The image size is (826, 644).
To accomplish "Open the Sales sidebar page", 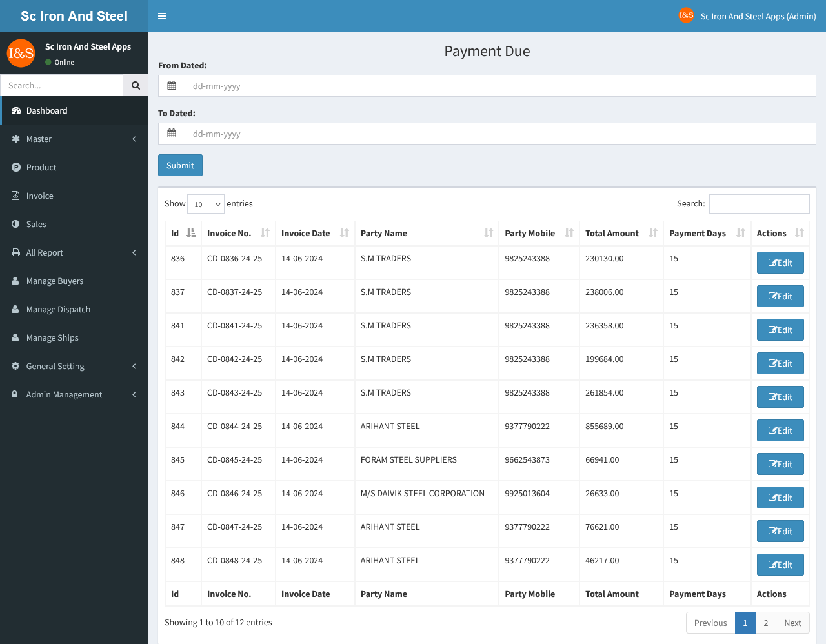I will (x=36, y=224).
